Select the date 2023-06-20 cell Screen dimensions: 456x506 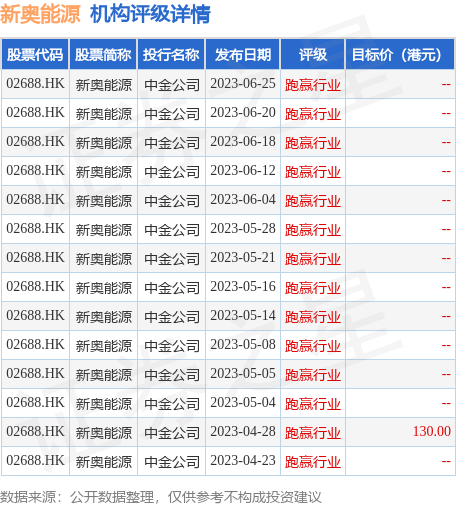point(243,113)
